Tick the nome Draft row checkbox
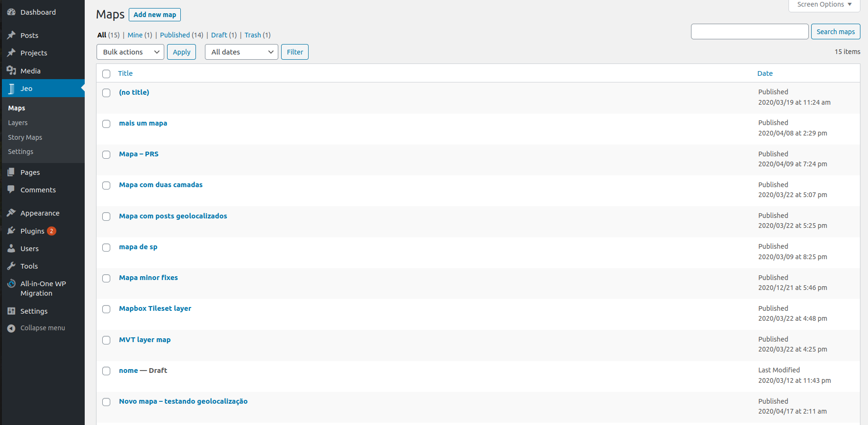 (x=106, y=371)
